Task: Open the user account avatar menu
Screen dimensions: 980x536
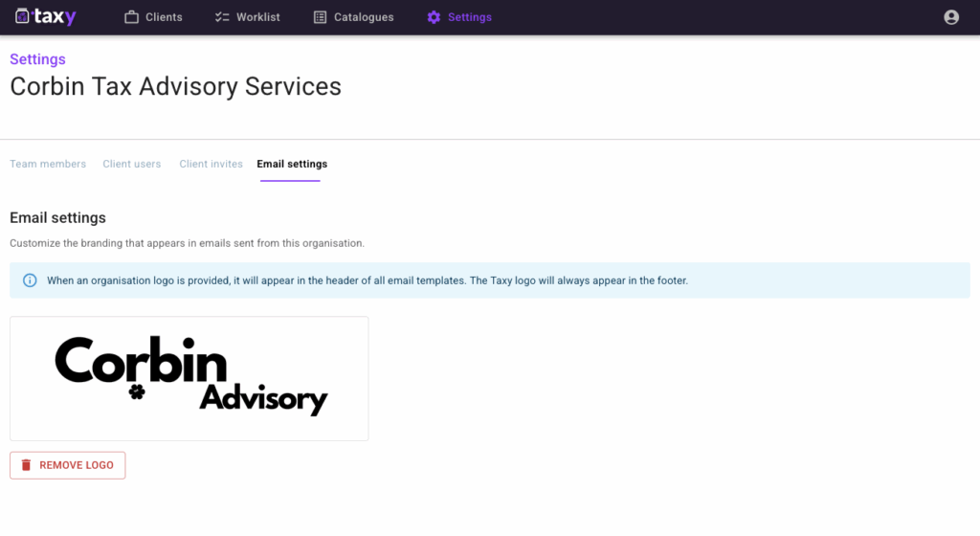Action: click(950, 17)
